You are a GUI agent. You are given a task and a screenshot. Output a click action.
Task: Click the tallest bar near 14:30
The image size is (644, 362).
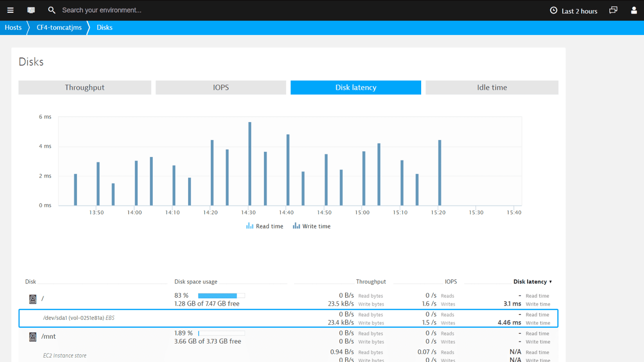tap(250, 164)
